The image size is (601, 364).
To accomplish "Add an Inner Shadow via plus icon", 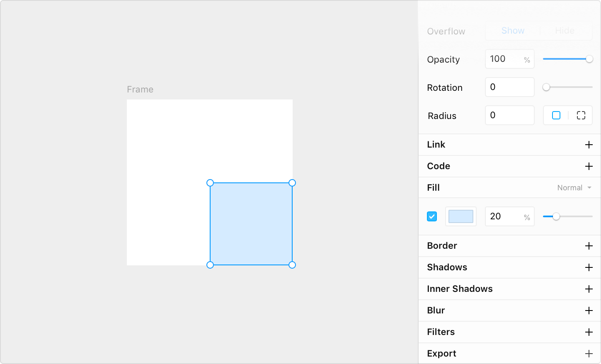I will tap(589, 289).
